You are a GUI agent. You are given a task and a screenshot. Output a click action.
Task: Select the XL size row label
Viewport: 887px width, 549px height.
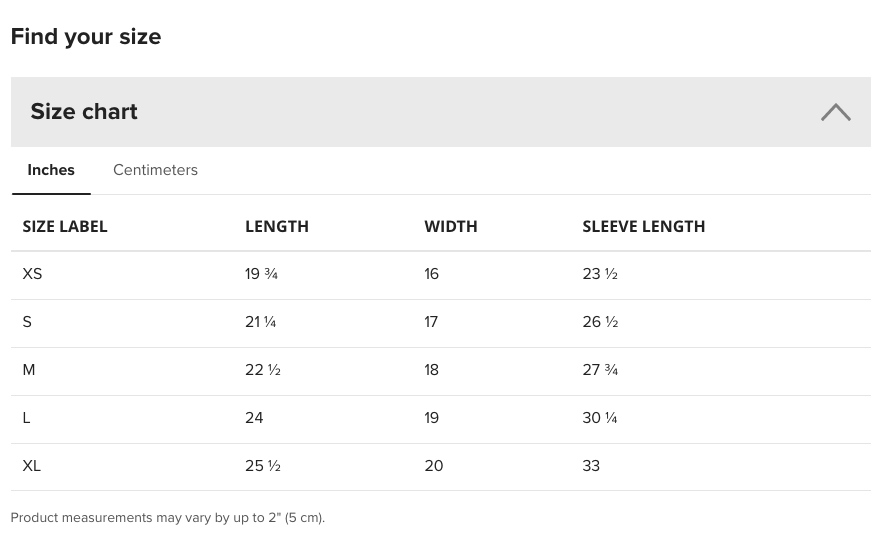32,466
